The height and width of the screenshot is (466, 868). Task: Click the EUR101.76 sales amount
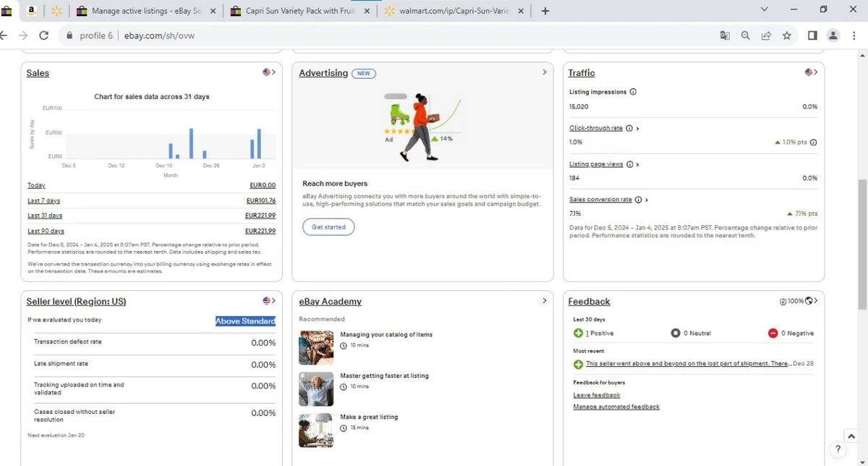pyautogui.click(x=261, y=200)
